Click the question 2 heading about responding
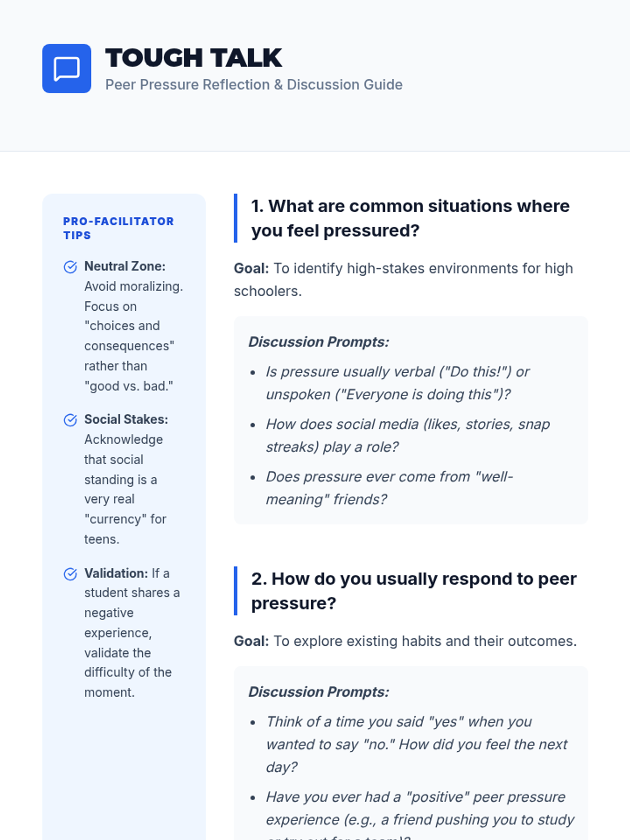 click(x=413, y=591)
